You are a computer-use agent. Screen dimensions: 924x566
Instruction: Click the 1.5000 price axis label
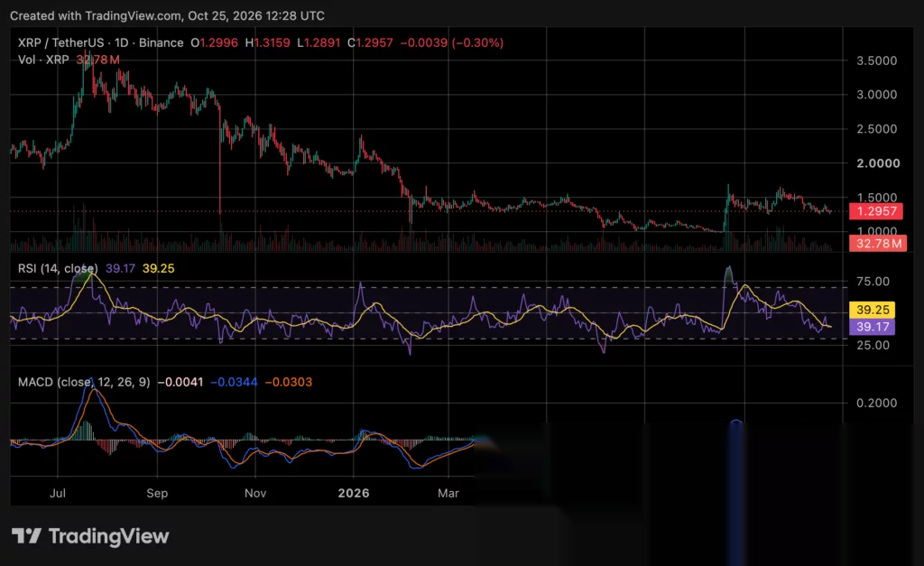pyautogui.click(x=876, y=198)
